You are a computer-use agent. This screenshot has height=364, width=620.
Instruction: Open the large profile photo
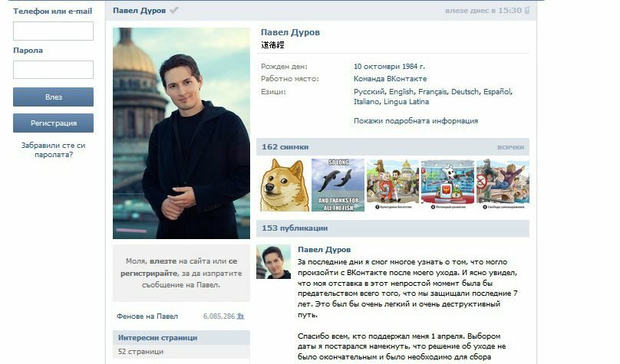pos(182,133)
